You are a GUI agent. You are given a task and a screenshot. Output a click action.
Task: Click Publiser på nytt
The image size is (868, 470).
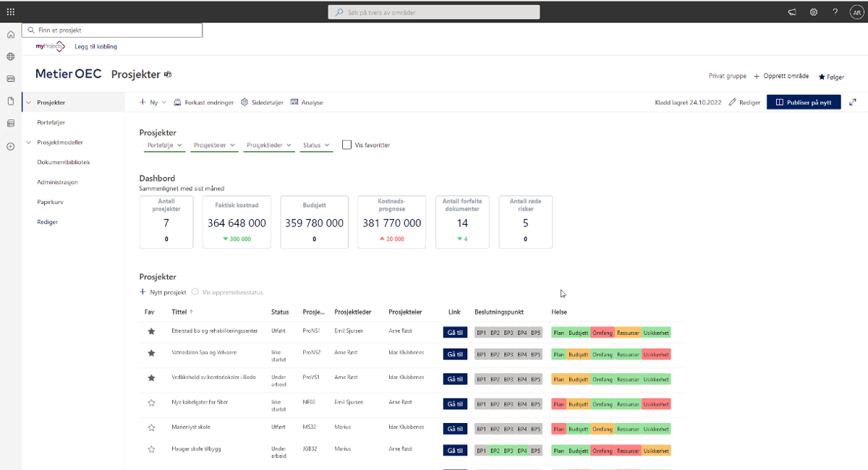803,102
